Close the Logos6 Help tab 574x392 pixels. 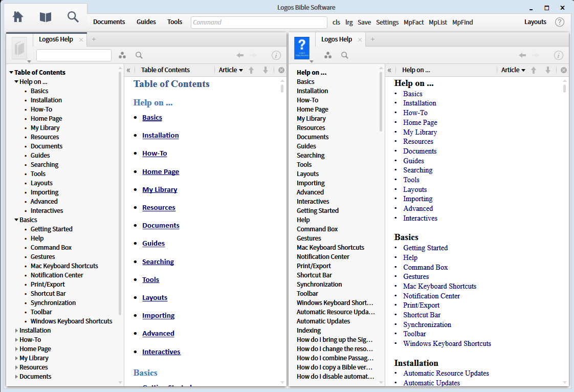81,39
